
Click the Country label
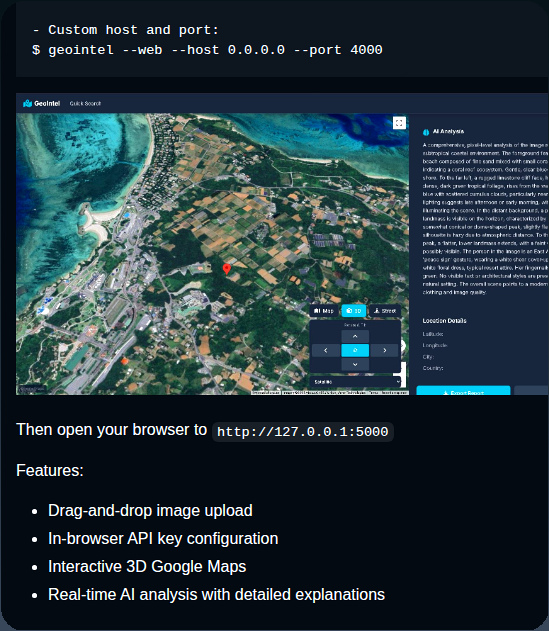coord(433,368)
